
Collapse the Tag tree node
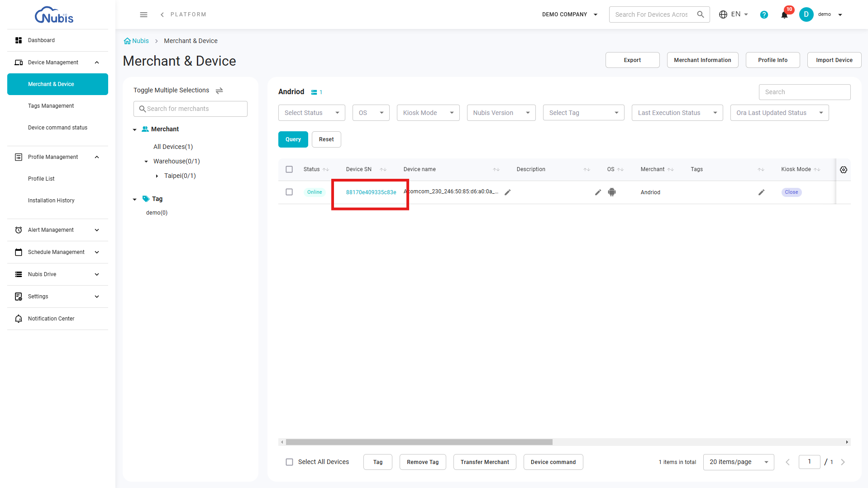[x=134, y=200]
